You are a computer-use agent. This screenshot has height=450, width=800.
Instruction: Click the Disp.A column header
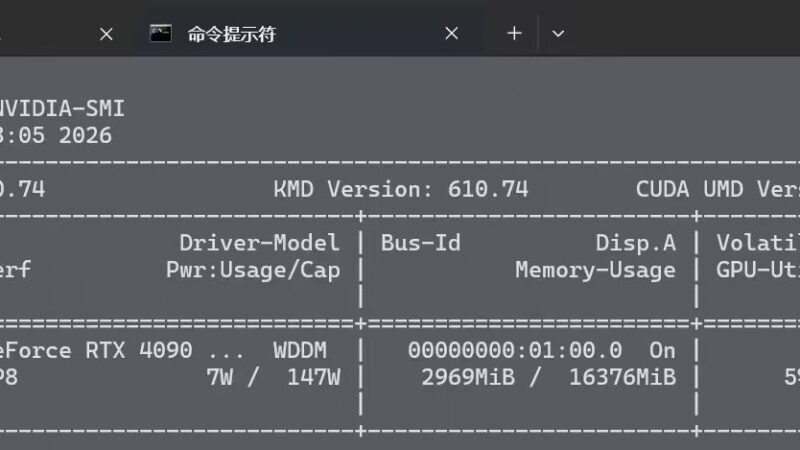(636, 243)
